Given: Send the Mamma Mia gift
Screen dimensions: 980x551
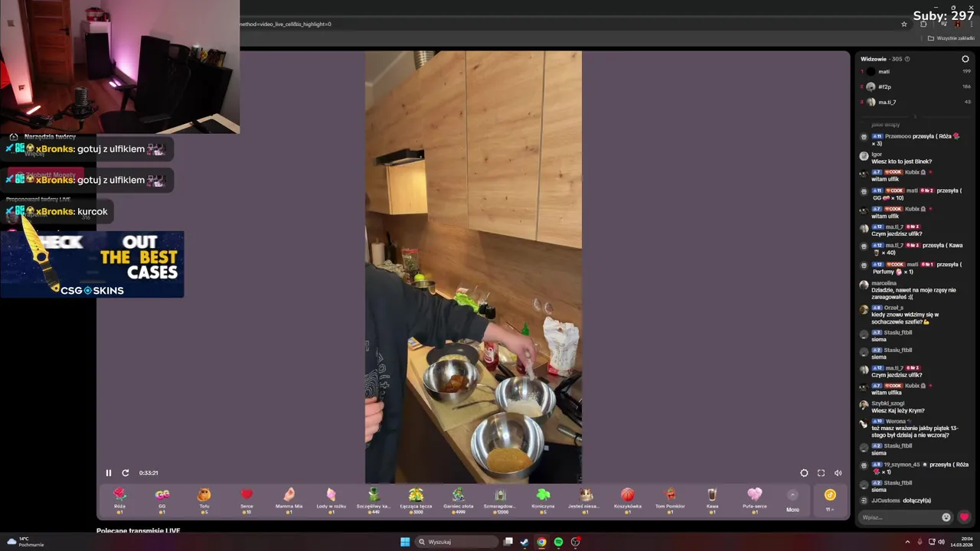Looking at the screenshot, I should 289,500.
